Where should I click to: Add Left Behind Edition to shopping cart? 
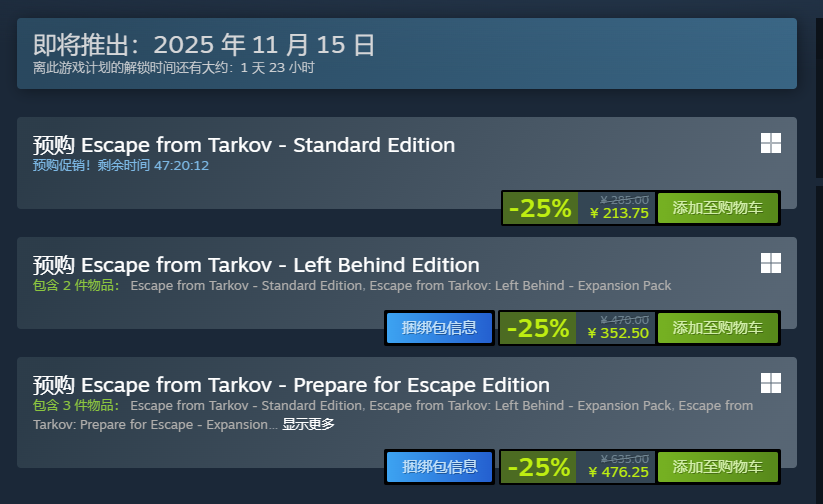pyautogui.click(x=717, y=328)
